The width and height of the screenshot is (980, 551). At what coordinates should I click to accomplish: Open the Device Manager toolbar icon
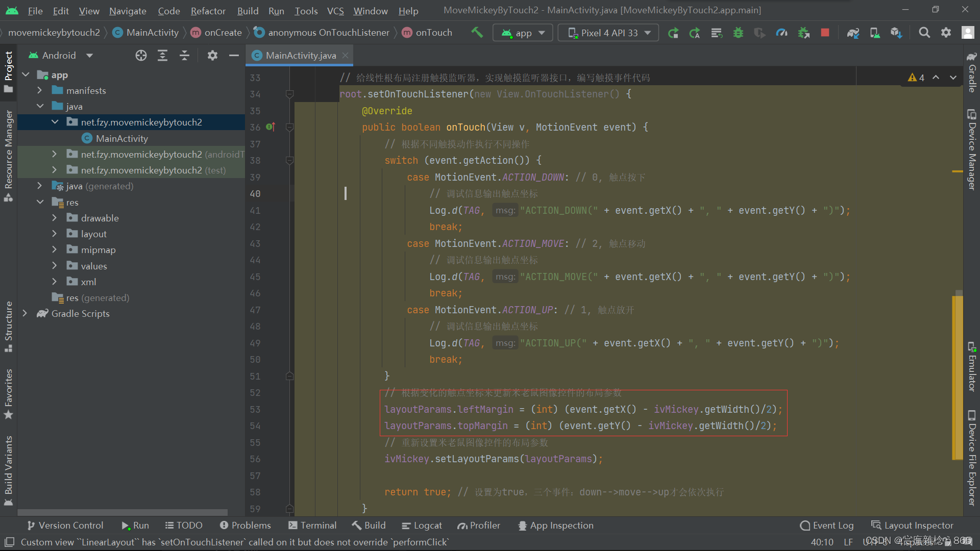pyautogui.click(x=874, y=33)
